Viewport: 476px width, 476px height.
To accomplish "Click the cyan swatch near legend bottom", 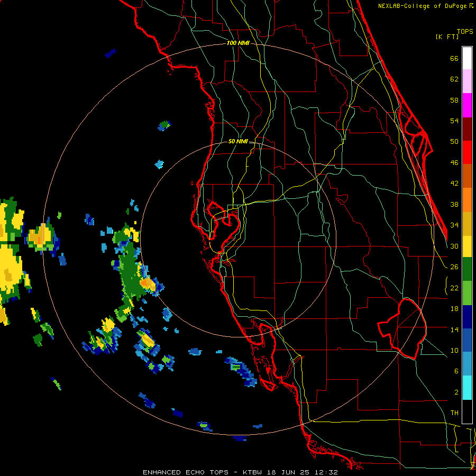I will coord(467,388).
